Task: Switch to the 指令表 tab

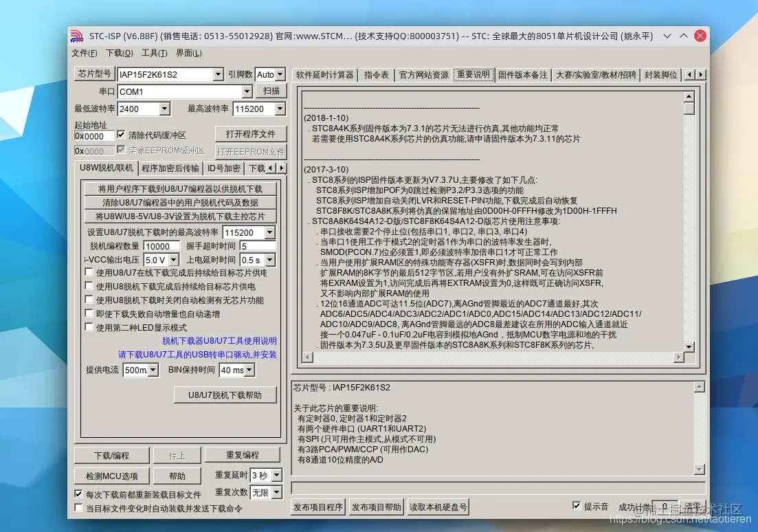Action: tap(377, 74)
